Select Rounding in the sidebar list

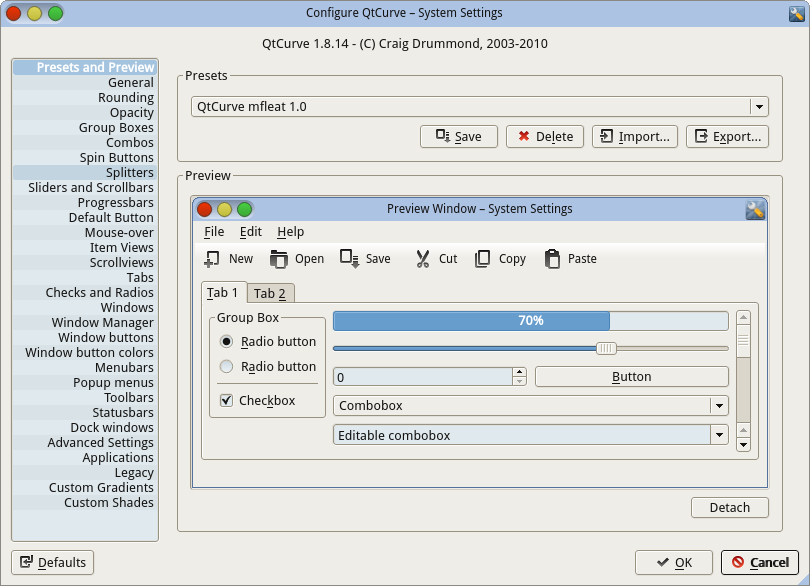pyautogui.click(x=85, y=98)
